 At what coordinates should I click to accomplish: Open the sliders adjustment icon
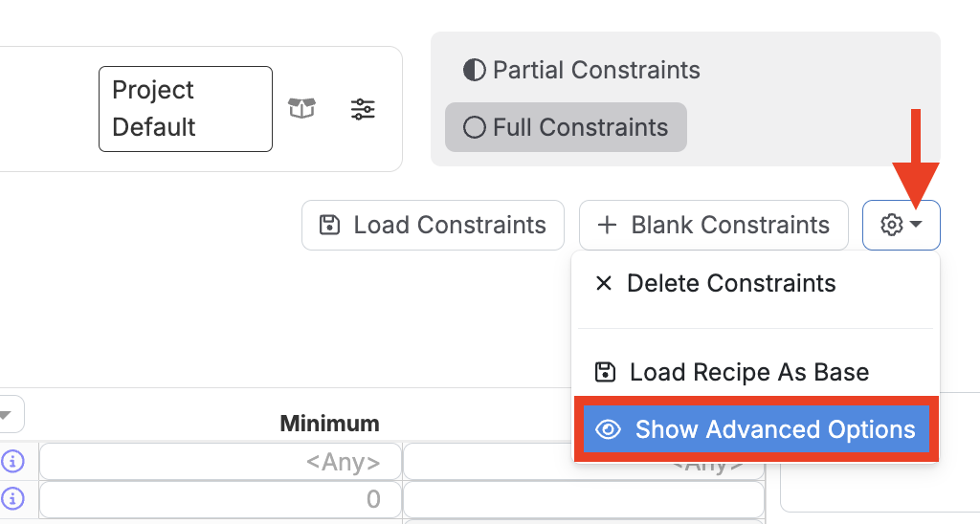(x=363, y=109)
